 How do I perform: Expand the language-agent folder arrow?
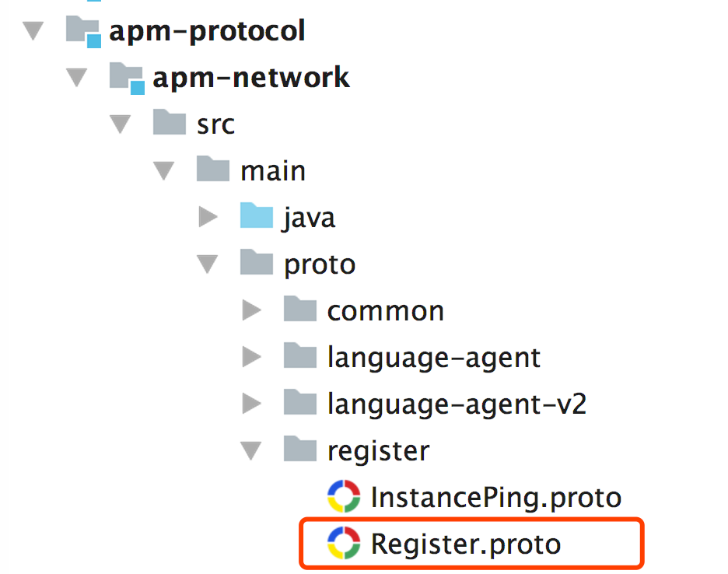tap(251, 357)
